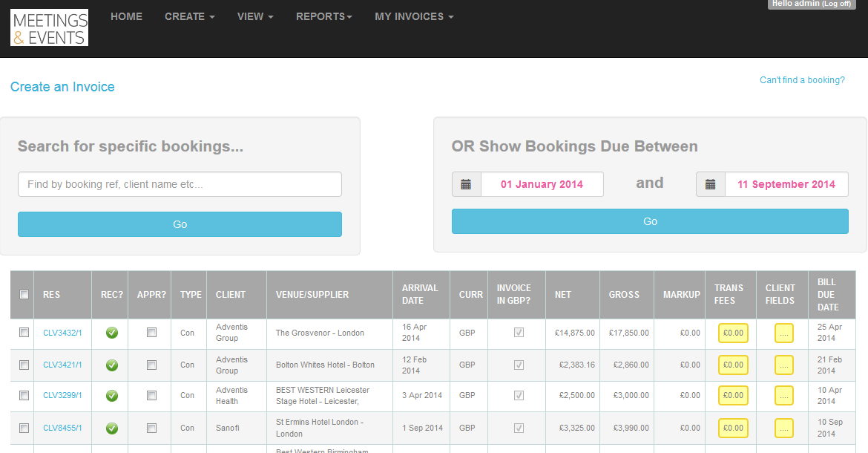Viewport: 868px width, 453px height.
Task: Click the 1 Sep 2014 arrival date
Action: coord(422,428)
